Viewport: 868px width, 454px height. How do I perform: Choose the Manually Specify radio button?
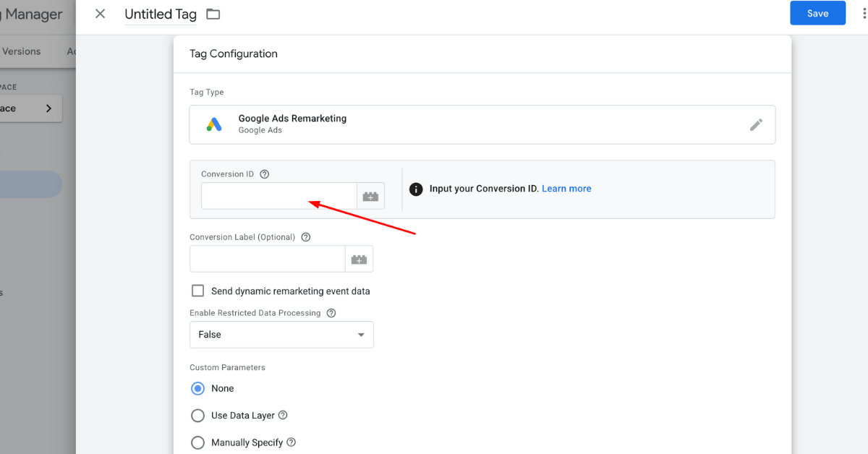[197, 442]
